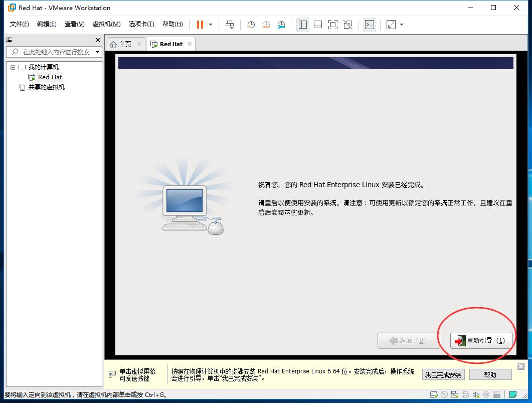Pause the virtual machine with the orange button

(200, 25)
